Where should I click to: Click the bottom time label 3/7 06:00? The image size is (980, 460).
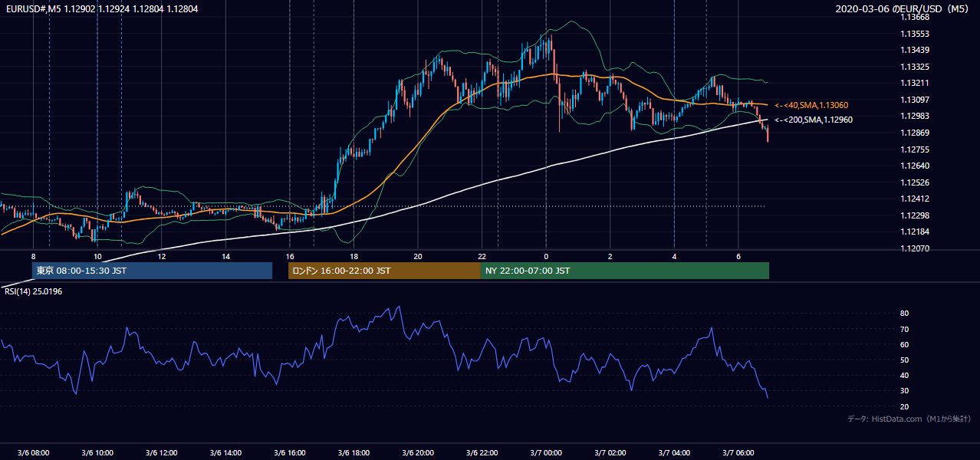[738, 453]
